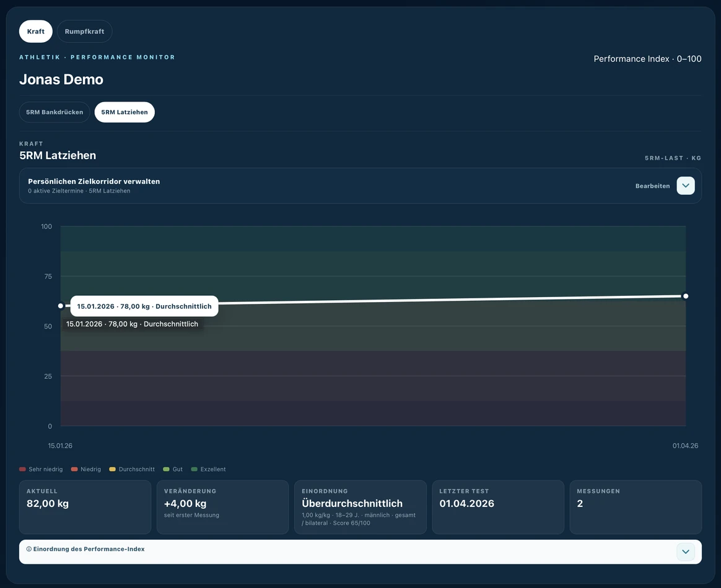Click the dark tooltip below showing 78,00 kg
The height and width of the screenshot is (588, 721).
click(x=133, y=324)
